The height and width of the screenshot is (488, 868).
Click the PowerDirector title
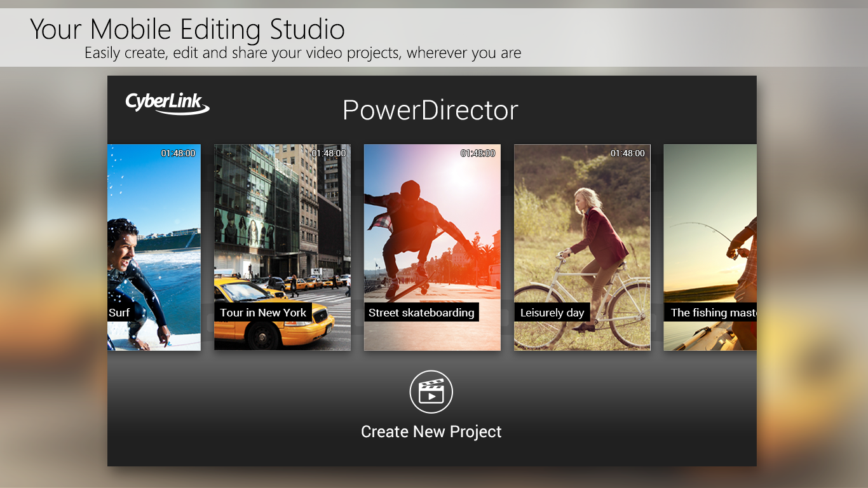point(430,110)
